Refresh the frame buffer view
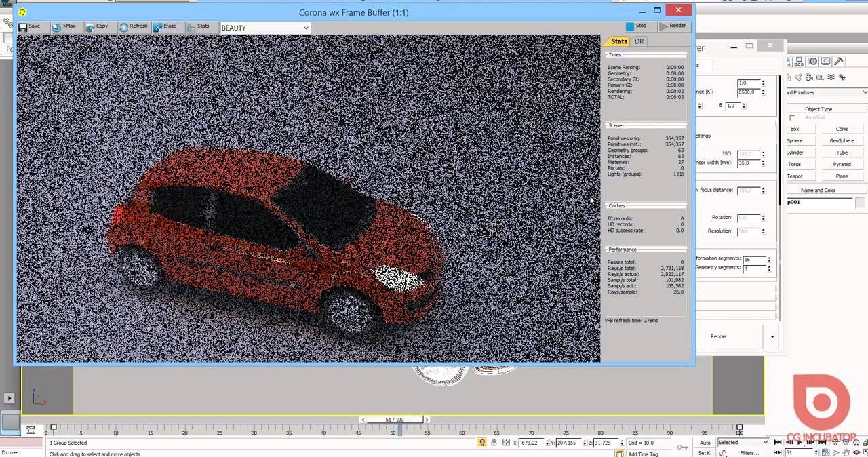The width and height of the screenshot is (868, 457). click(x=133, y=26)
